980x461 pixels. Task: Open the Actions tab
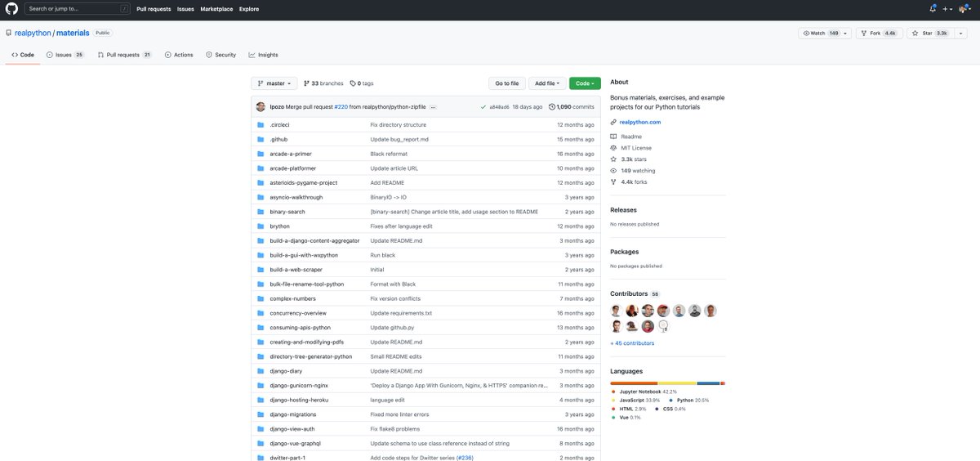179,55
